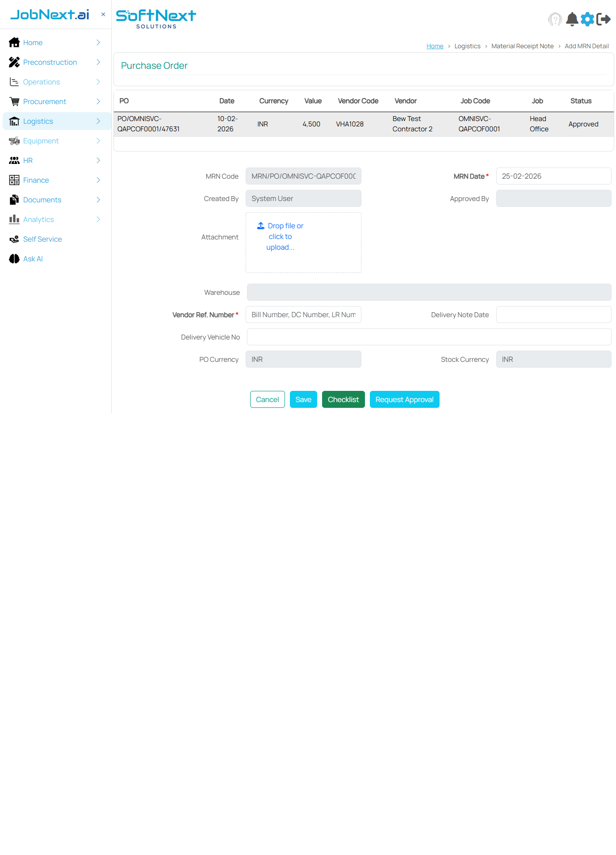Click the Home house icon in sidebar
The height and width of the screenshot is (855, 616).
14,42
